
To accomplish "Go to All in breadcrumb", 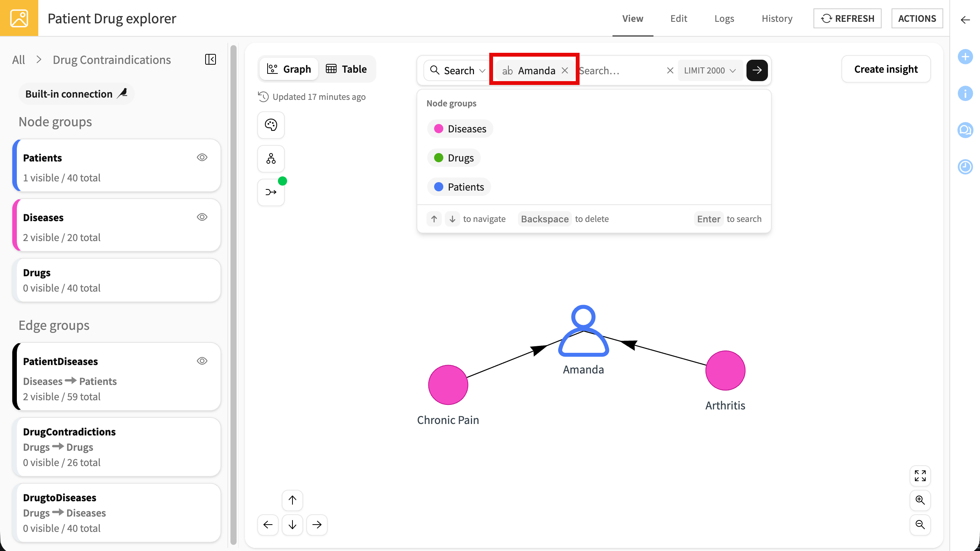I will point(18,60).
